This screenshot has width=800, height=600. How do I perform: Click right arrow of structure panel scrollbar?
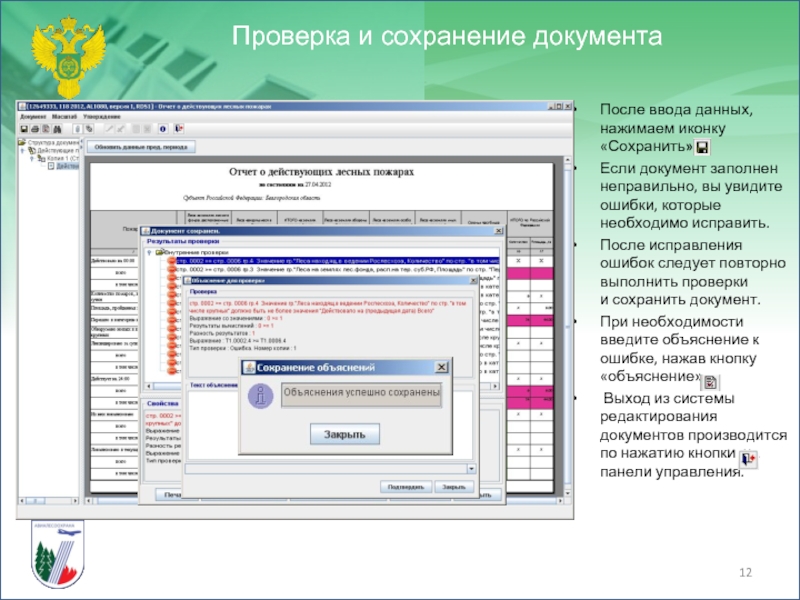pos(75,501)
